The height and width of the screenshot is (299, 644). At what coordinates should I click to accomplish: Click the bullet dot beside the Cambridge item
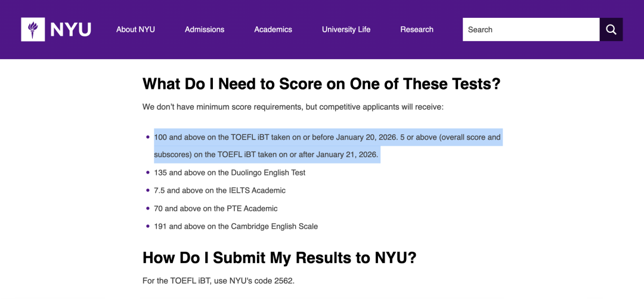148,226
